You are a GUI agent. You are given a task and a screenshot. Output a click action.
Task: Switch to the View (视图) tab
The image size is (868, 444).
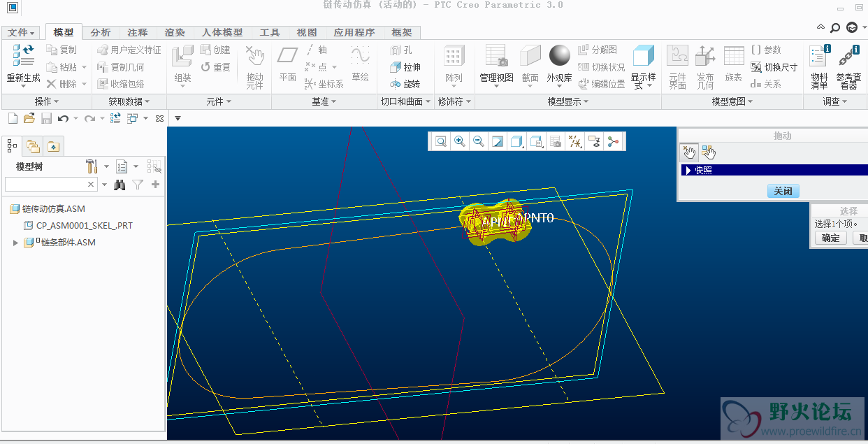click(x=307, y=33)
